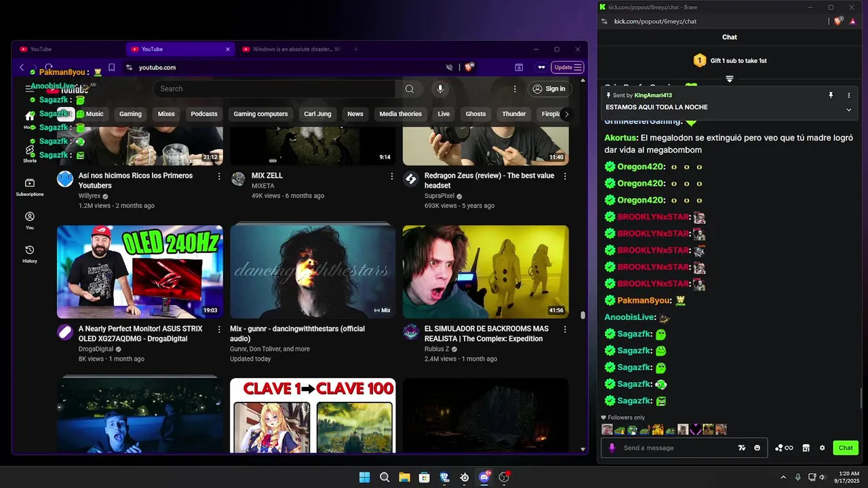This screenshot has width=868, height=488.
Task: Select the Gaming category chip
Action: tap(130, 114)
